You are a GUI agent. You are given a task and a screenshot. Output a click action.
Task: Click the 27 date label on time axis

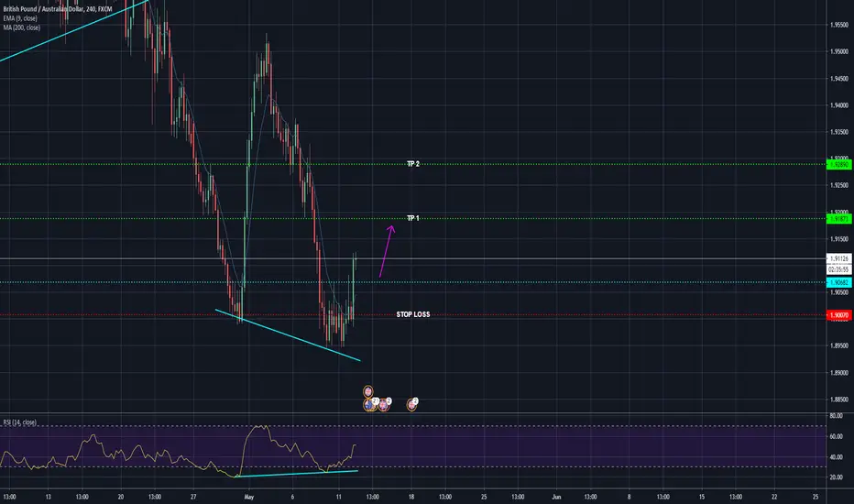point(193,497)
